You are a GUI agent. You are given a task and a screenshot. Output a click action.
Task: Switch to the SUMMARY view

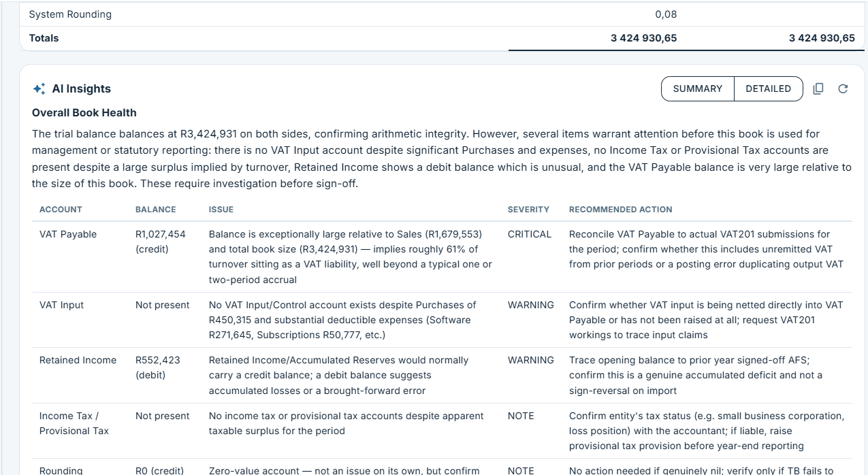(698, 88)
